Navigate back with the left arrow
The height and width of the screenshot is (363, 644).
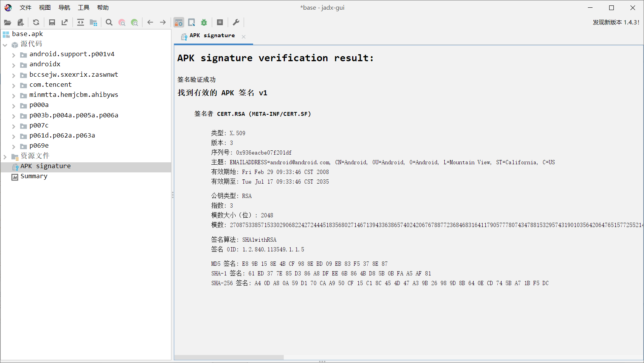click(x=150, y=22)
